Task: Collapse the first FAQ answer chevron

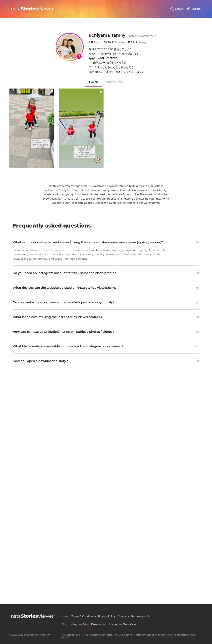Action: (x=197, y=242)
